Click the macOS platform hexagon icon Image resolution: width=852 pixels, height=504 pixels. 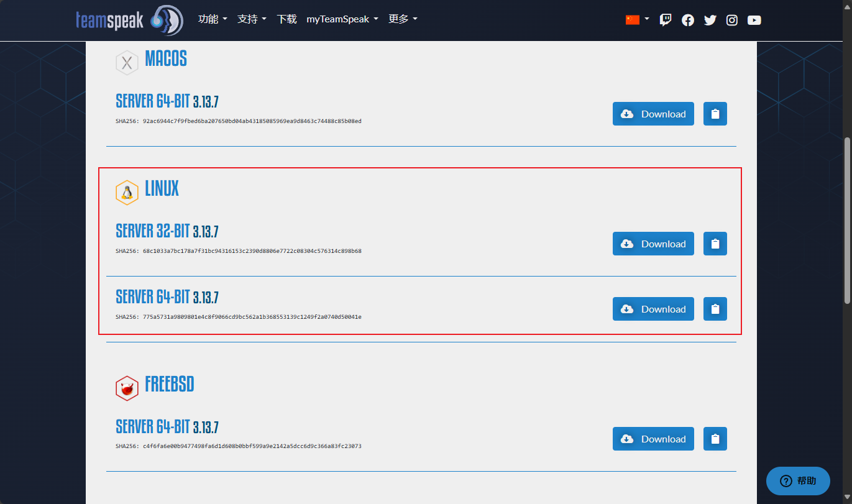[127, 63]
